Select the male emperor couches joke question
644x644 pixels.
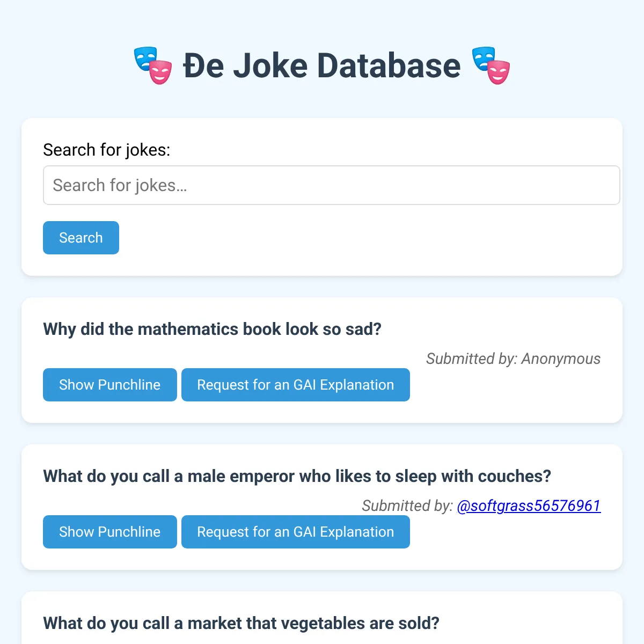click(x=297, y=476)
